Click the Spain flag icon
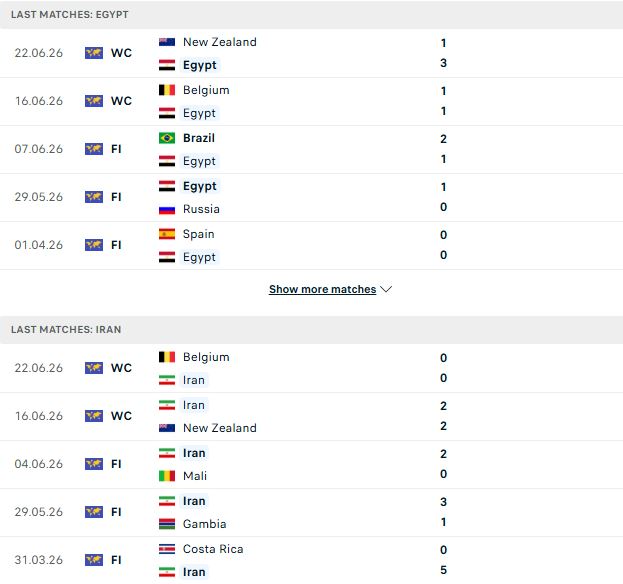The height and width of the screenshot is (584, 623). coord(167,234)
